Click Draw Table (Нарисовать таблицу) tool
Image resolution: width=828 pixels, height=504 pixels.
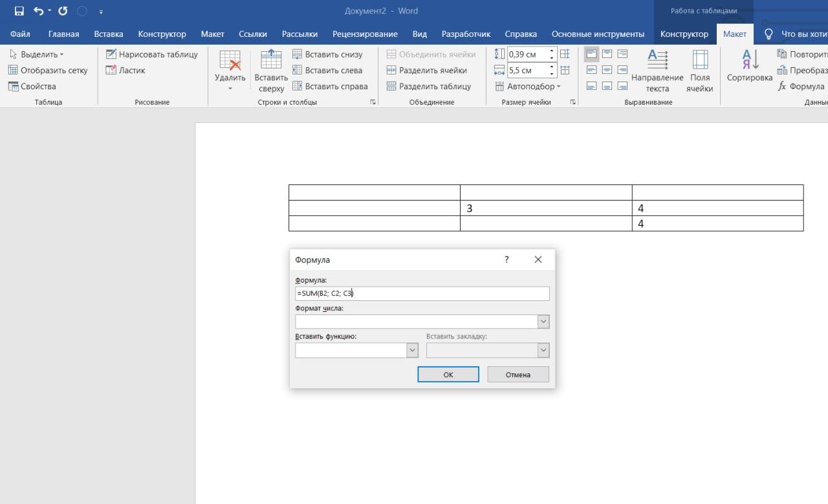(x=152, y=54)
